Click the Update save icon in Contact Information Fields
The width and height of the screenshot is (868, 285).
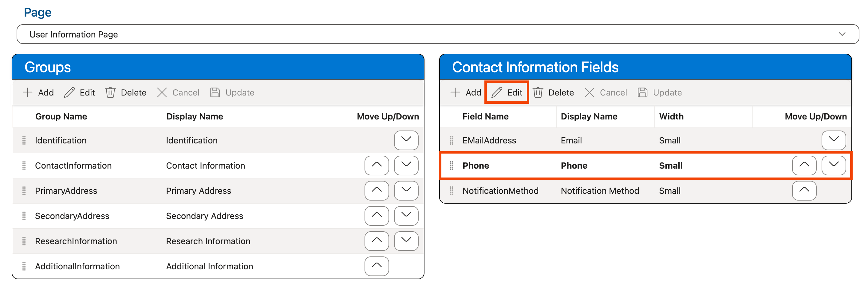[642, 92]
